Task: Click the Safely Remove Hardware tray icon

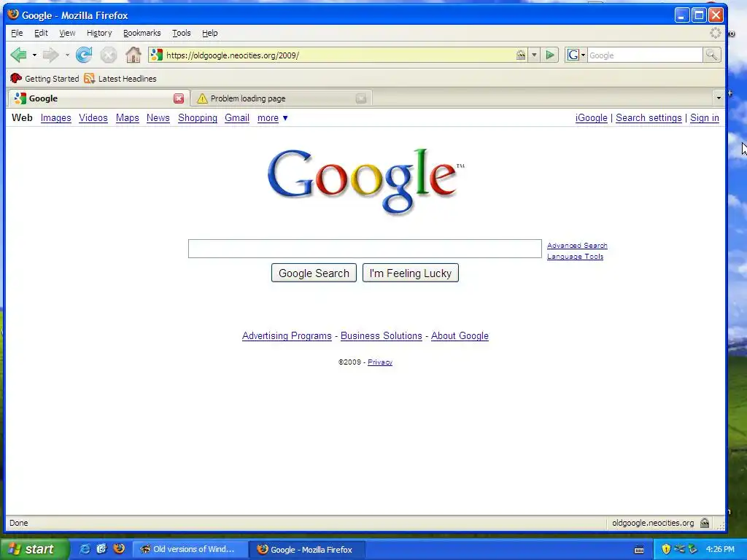Action: 692,549
